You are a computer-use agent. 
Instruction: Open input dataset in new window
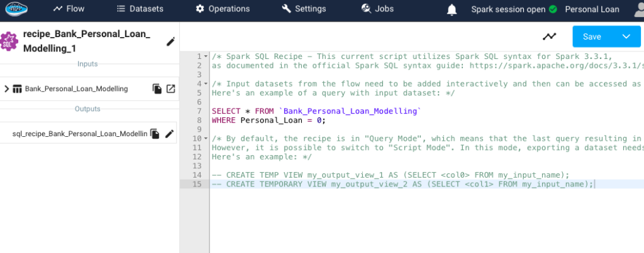pos(171,89)
